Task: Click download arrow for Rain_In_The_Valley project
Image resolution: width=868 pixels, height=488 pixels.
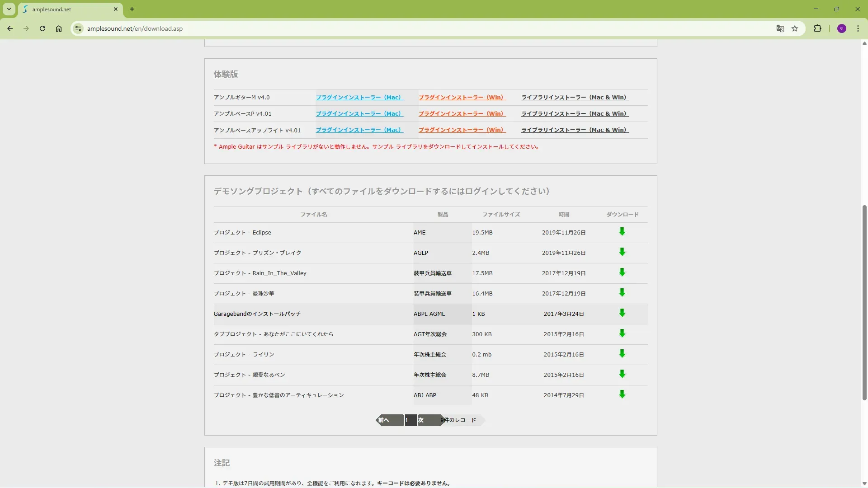Action: [x=622, y=272]
